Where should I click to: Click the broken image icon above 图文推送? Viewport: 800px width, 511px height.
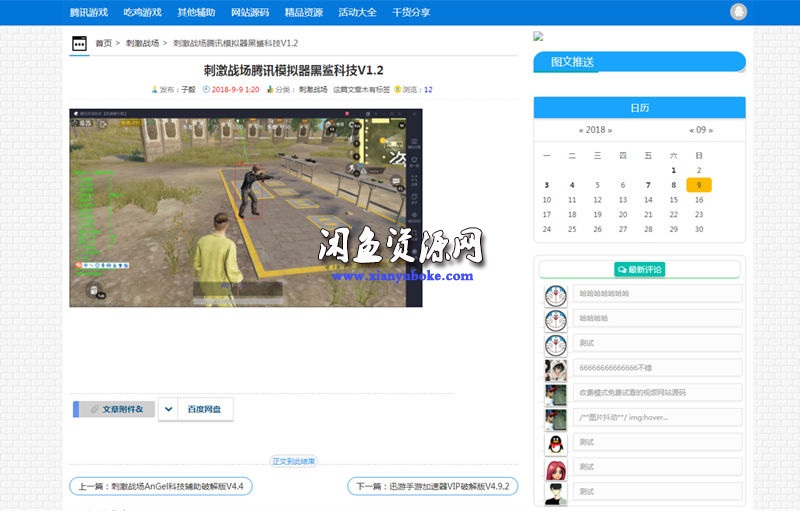[538, 36]
